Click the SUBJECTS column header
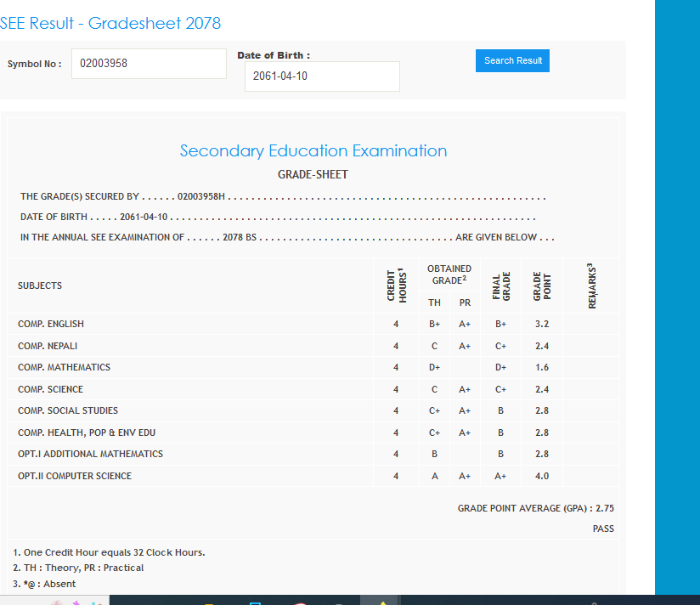Viewport: 700px width, 605px height. tap(40, 286)
